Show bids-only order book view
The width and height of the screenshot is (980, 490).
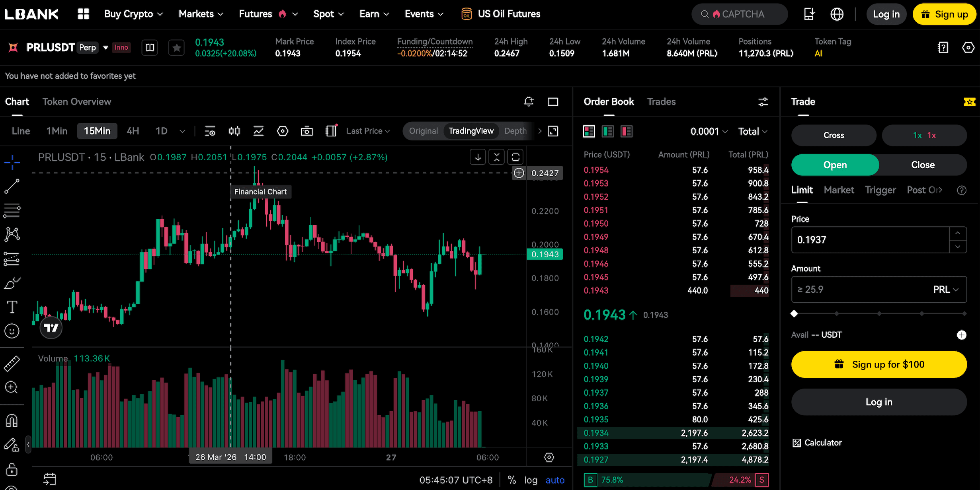[x=608, y=131]
